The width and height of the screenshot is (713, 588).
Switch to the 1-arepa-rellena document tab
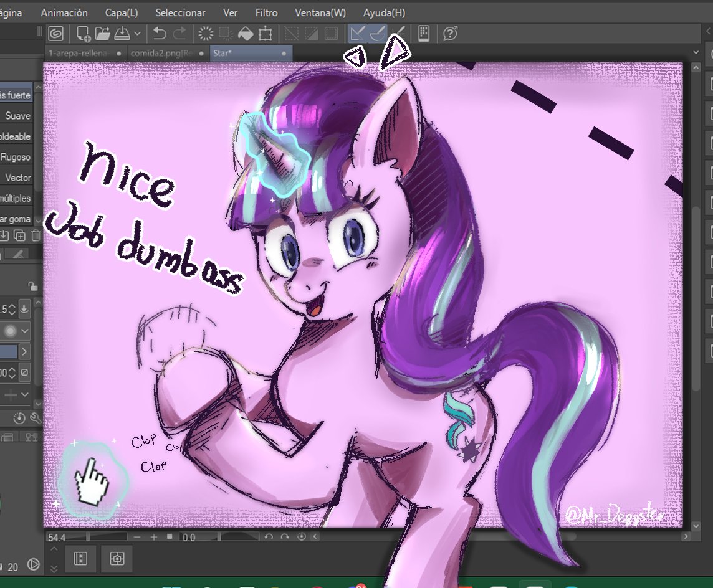(x=86, y=53)
